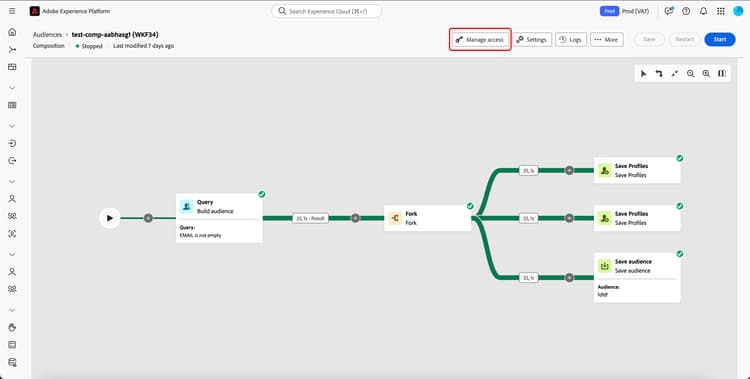Image resolution: width=750 pixels, height=379 pixels.
Task: Navigate to Audiences breadcrumb link
Action: 47,34
